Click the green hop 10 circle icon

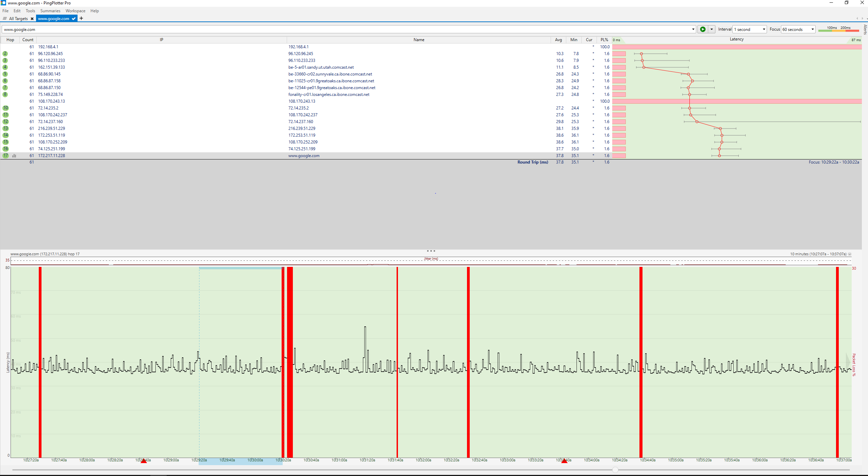click(x=5, y=108)
